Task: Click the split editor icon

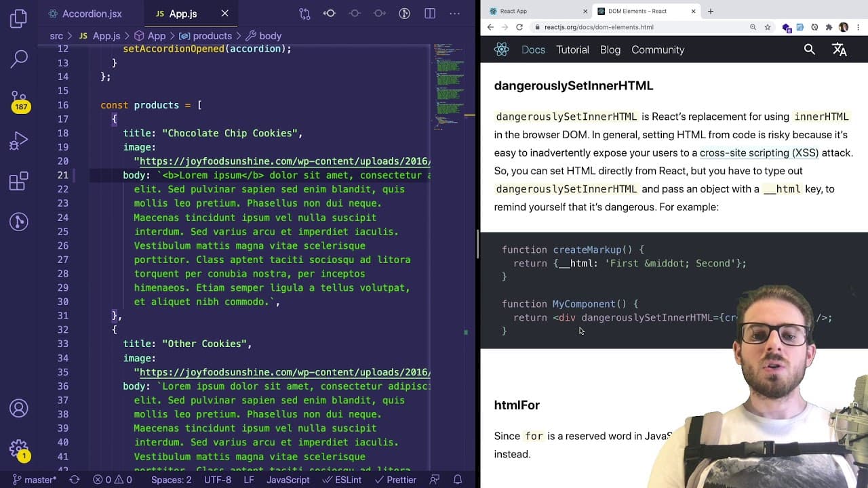Action: point(429,14)
